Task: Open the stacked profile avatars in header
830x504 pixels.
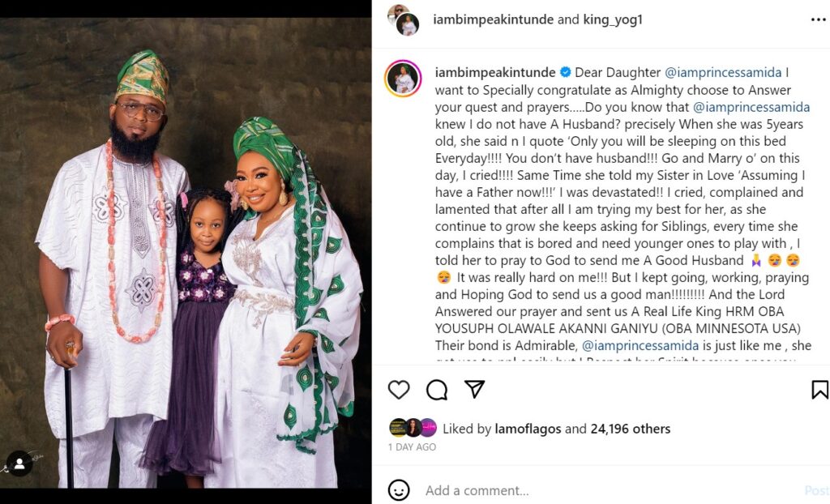Action: 403,20
